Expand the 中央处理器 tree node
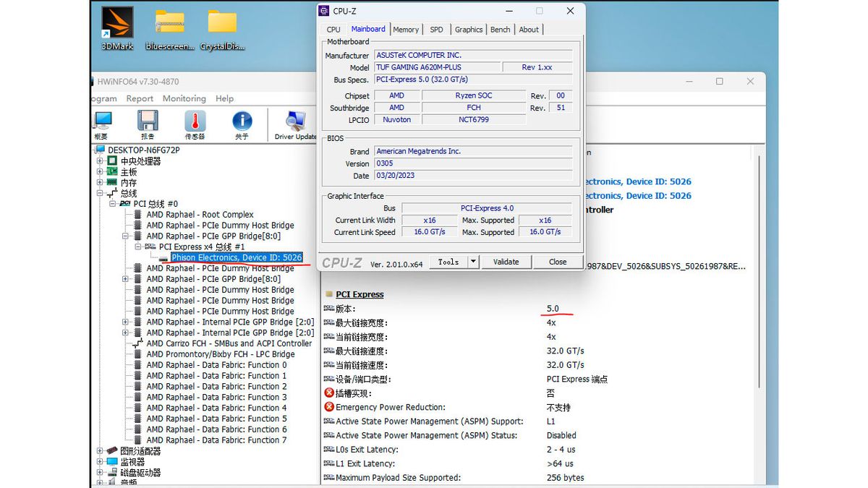 pos(100,161)
